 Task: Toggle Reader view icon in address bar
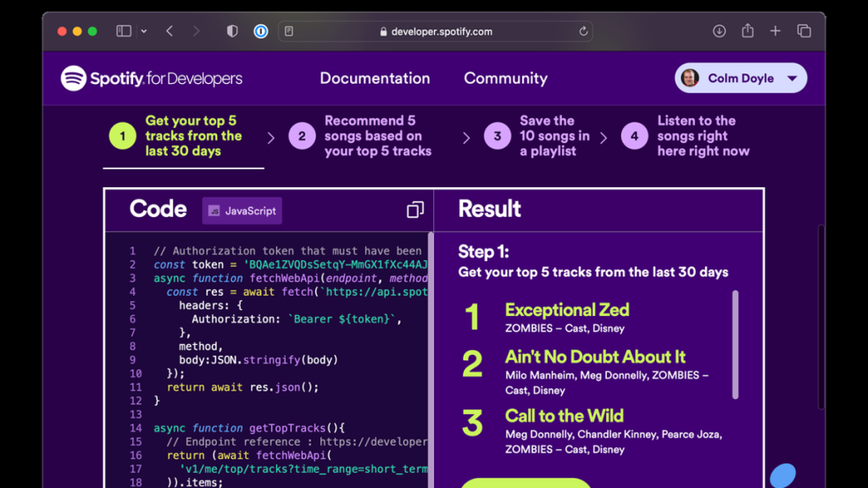tap(289, 31)
